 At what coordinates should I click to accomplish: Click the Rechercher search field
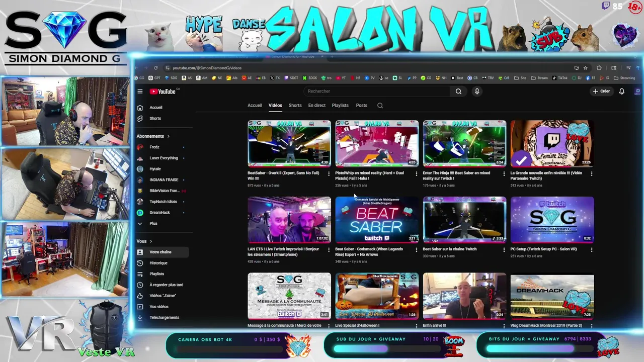[377, 91]
